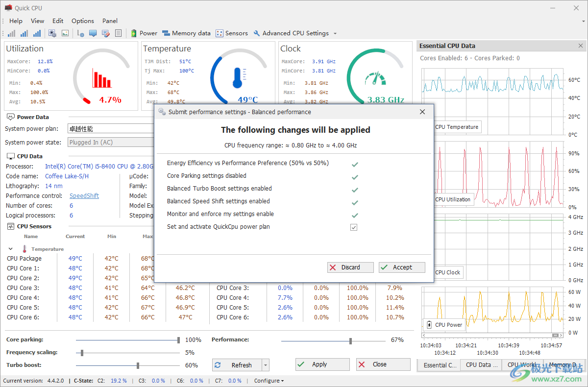This screenshot has width=588, height=387.
Task: Click the Discard button
Action: [350, 267]
